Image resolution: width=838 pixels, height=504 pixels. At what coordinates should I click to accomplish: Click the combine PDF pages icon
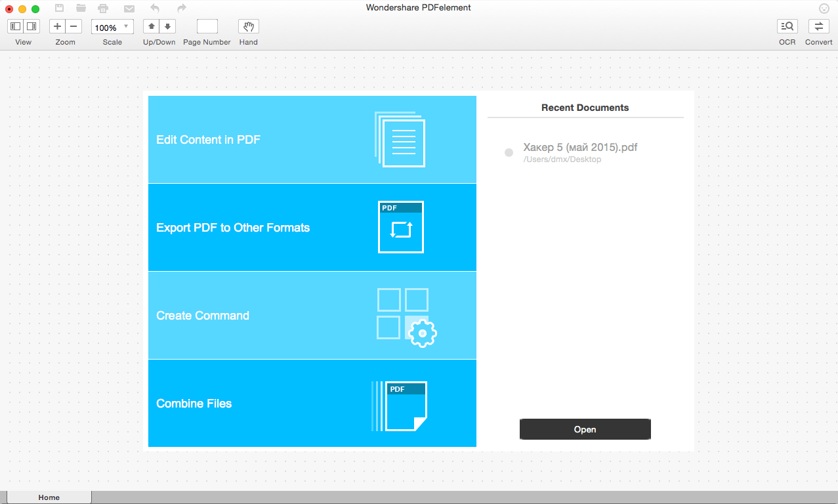pos(399,406)
